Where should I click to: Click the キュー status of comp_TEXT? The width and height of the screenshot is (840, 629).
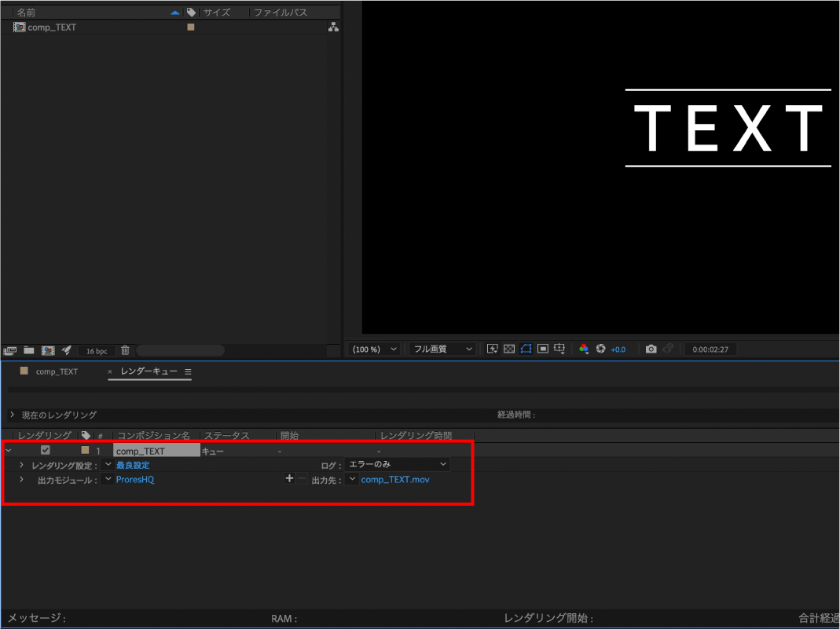click(x=213, y=452)
